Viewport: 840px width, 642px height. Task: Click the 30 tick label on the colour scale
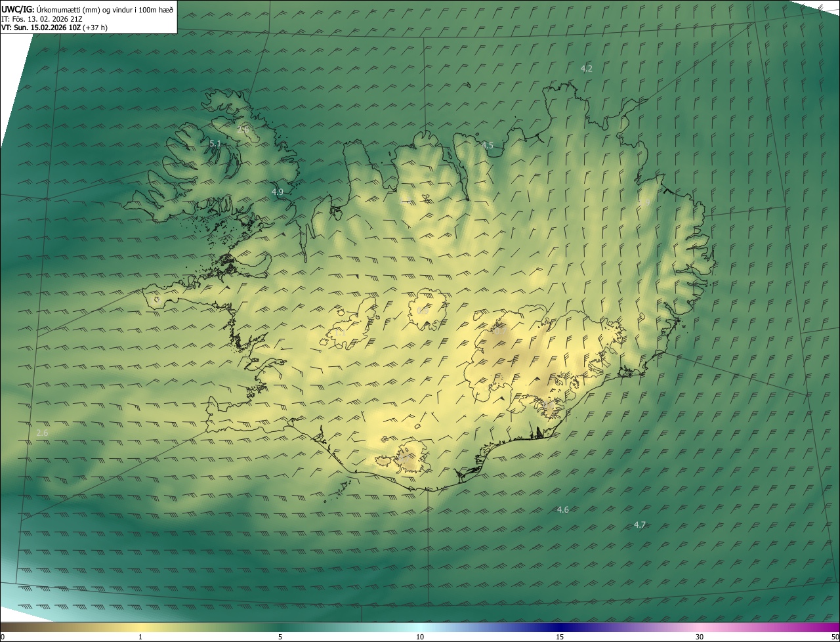tap(700, 637)
